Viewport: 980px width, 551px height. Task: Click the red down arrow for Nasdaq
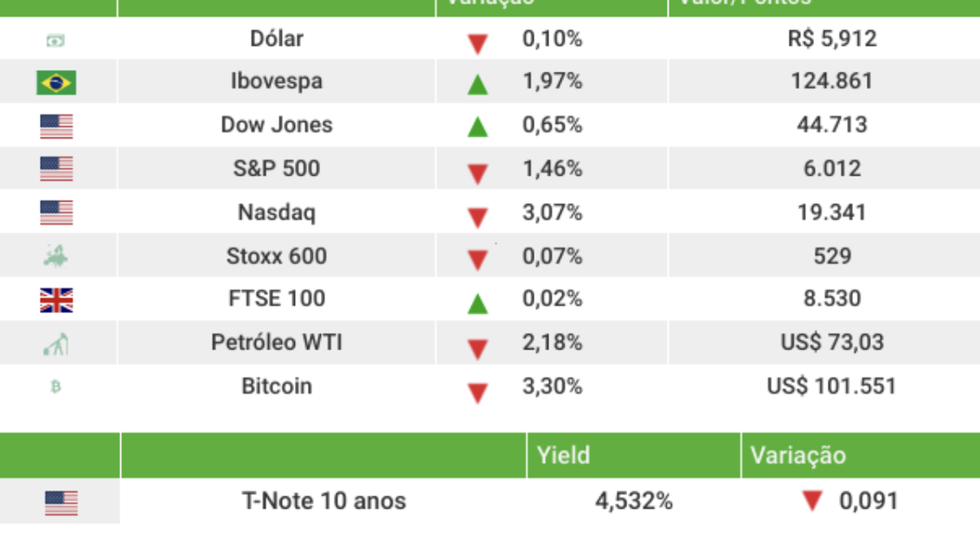(478, 217)
